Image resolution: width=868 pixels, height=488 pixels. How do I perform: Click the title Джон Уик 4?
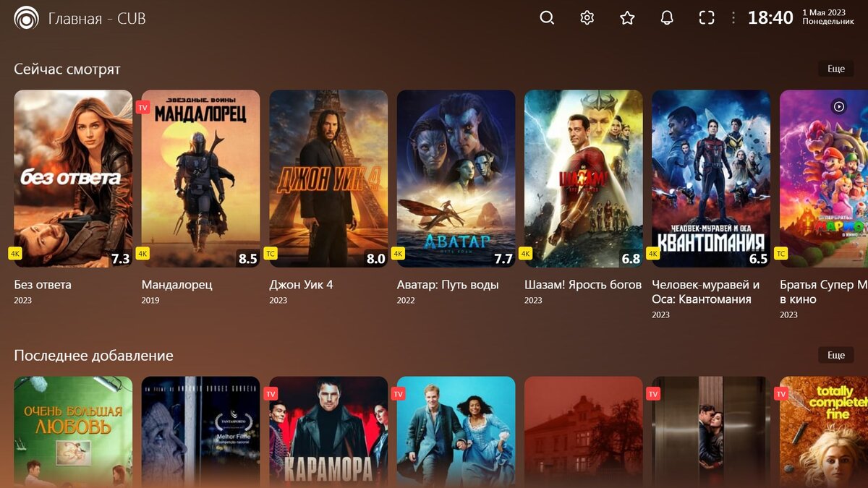pos(301,285)
